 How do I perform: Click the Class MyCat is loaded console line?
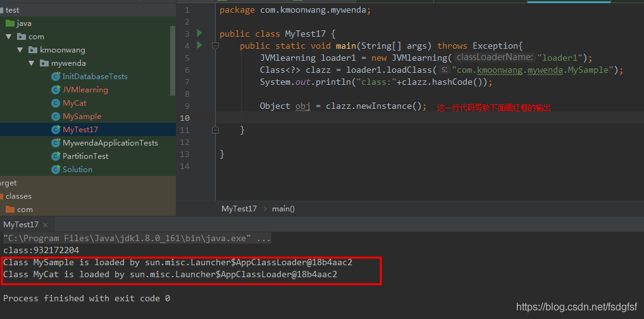pos(170,274)
